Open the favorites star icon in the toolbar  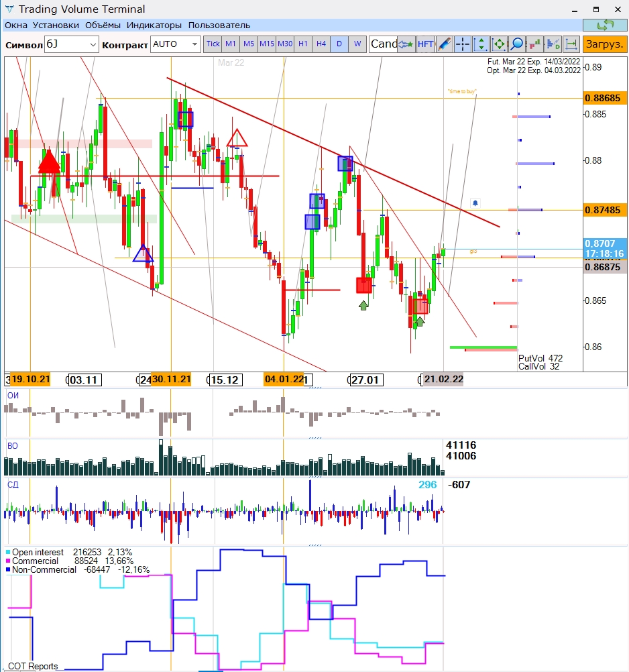point(406,44)
